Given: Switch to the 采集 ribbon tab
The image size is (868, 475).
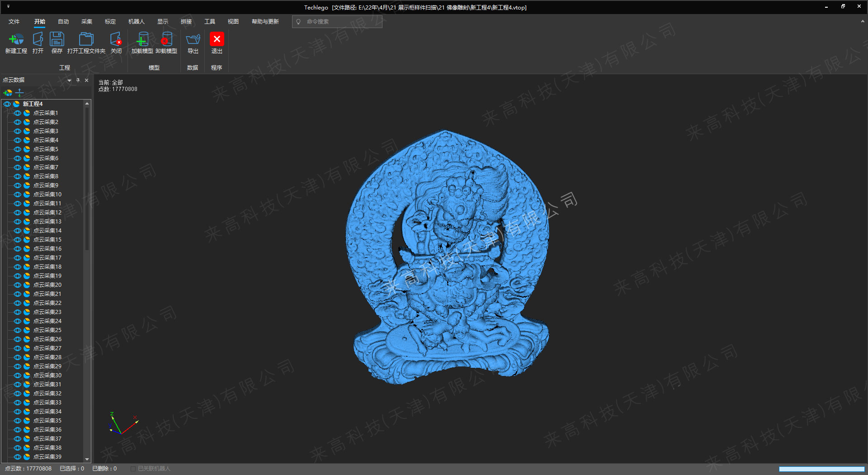Looking at the screenshot, I should 87,22.
